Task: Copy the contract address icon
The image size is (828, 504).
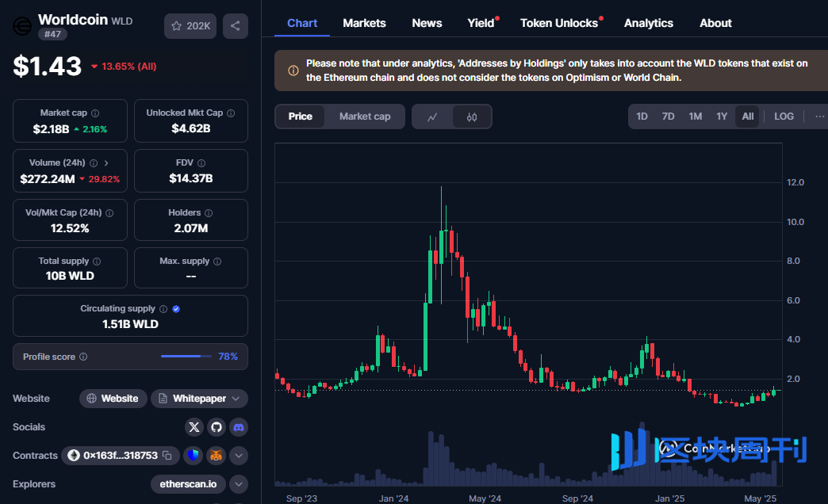Action: pyautogui.click(x=167, y=456)
